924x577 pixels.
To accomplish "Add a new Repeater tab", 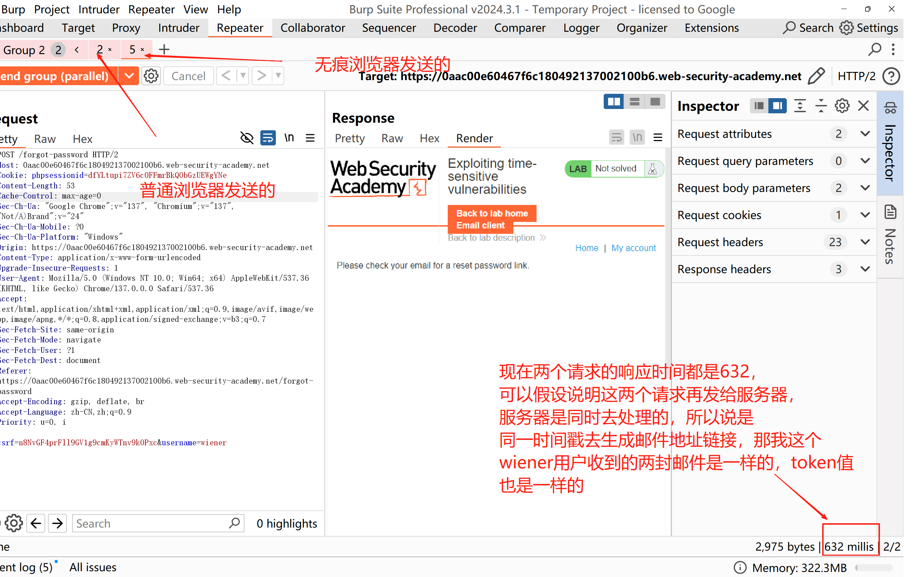I will click(164, 49).
